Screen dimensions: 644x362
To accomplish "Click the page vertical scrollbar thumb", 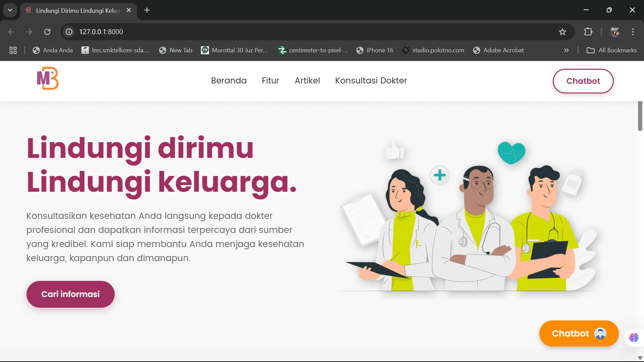I will (640, 116).
